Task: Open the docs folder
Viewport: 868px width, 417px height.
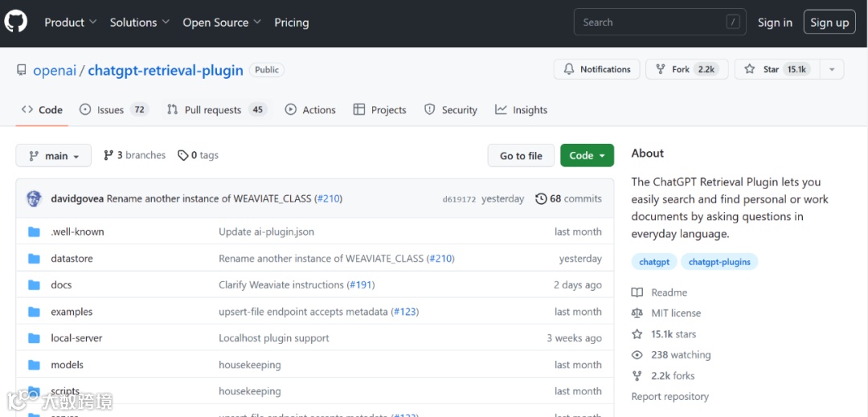Action: [x=61, y=284]
